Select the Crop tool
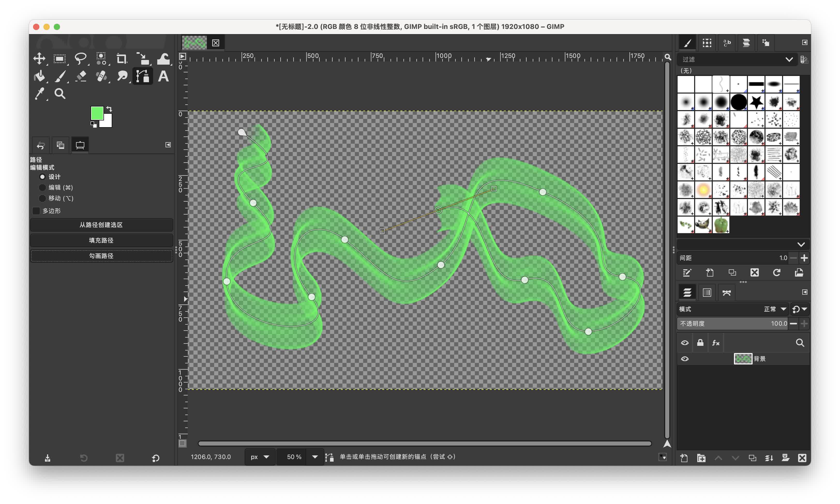 click(x=122, y=58)
